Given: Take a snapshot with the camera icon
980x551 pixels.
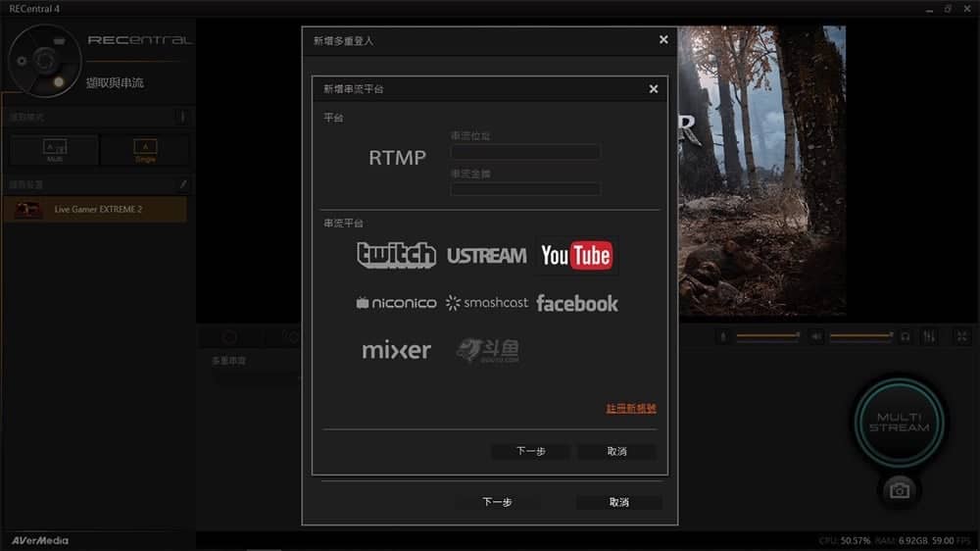Looking at the screenshot, I should pos(900,490).
